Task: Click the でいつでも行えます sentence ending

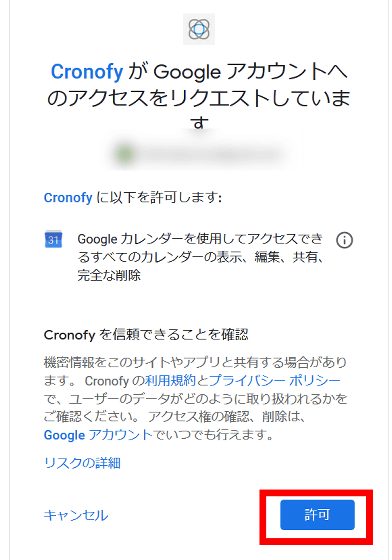Action: pyautogui.click(x=213, y=435)
